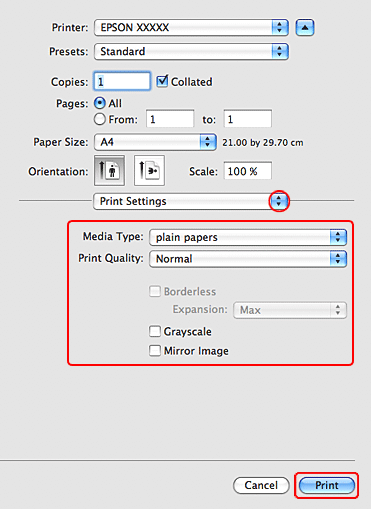The width and height of the screenshot is (371, 509).
Task: Click the Print Settings stepper arrows
Action: coord(279,201)
